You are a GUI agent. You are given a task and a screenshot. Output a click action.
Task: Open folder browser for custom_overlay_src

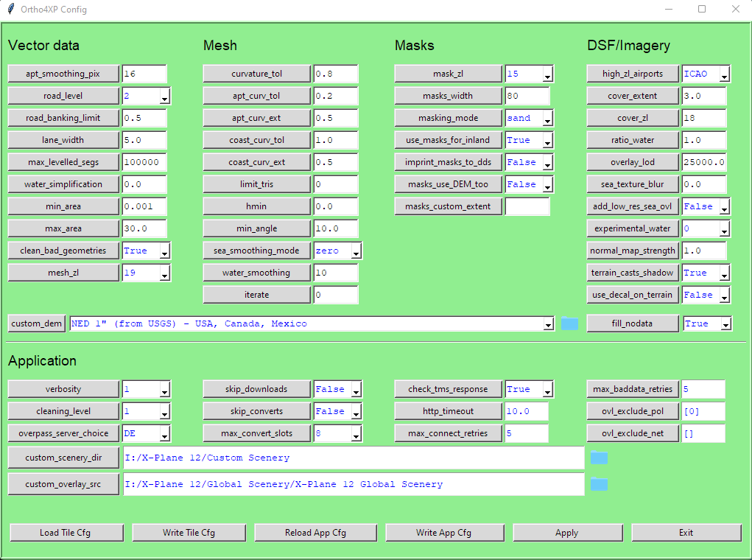(599, 485)
